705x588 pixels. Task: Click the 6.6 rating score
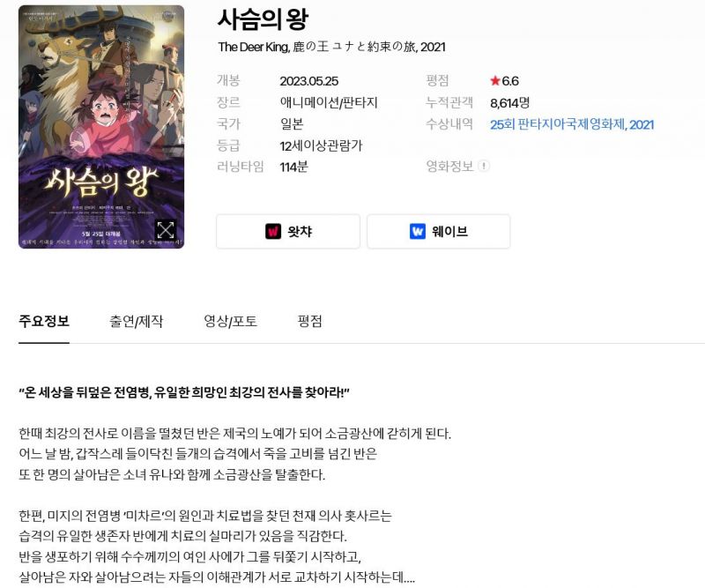tap(510, 81)
